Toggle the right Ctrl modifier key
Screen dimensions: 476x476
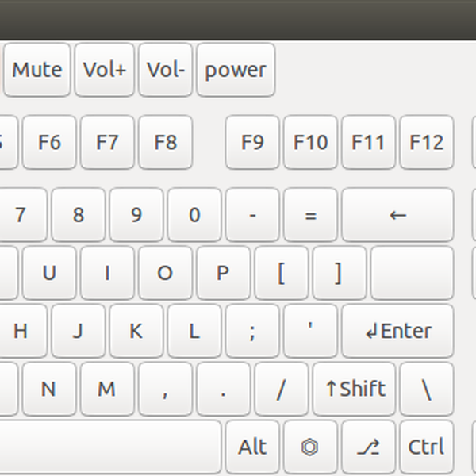pos(426,447)
